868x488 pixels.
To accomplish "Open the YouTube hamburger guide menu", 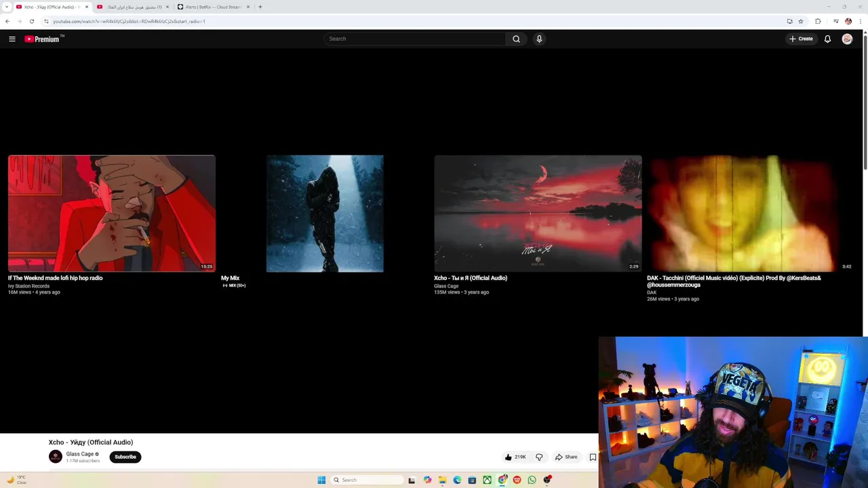I will [x=12, y=39].
